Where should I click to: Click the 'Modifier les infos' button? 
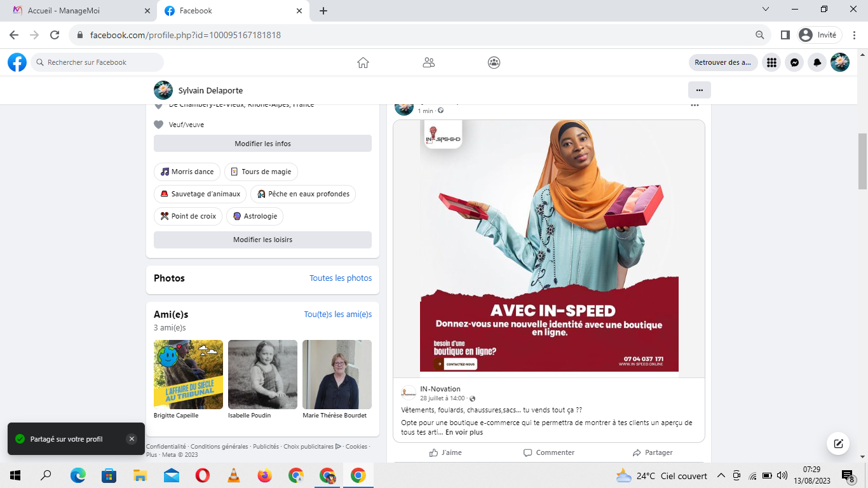tap(262, 144)
